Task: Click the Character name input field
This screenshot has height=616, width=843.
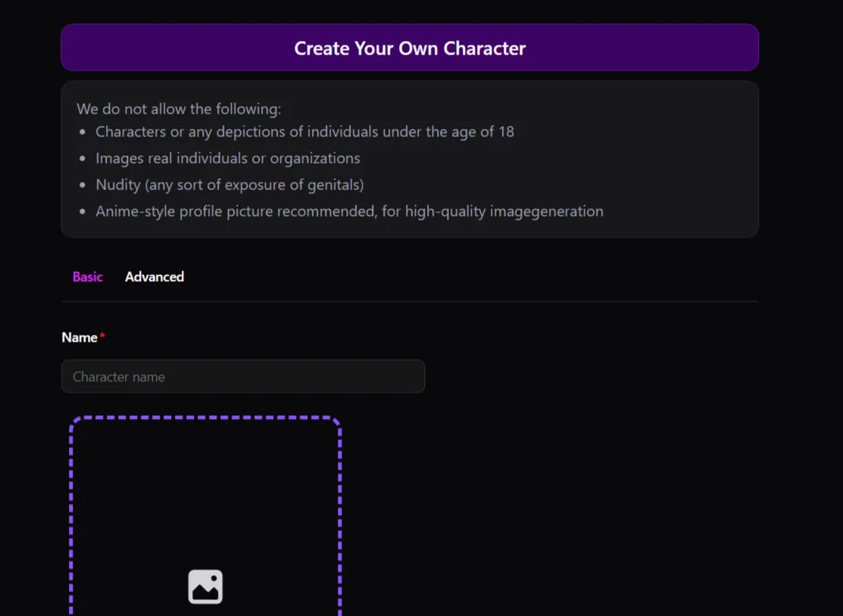Action: click(242, 376)
